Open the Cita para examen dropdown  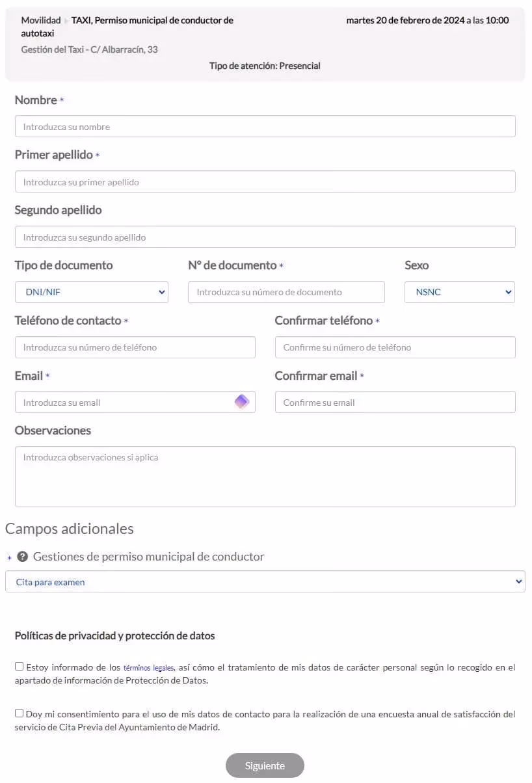(x=265, y=581)
